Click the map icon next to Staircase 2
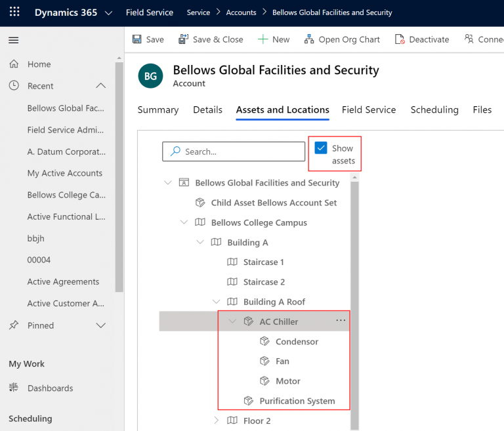 click(232, 282)
